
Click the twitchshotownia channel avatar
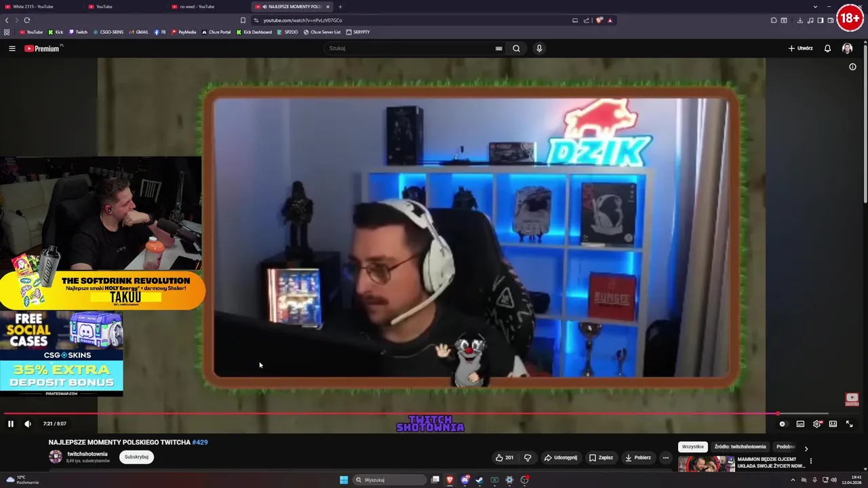(x=56, y=457)
